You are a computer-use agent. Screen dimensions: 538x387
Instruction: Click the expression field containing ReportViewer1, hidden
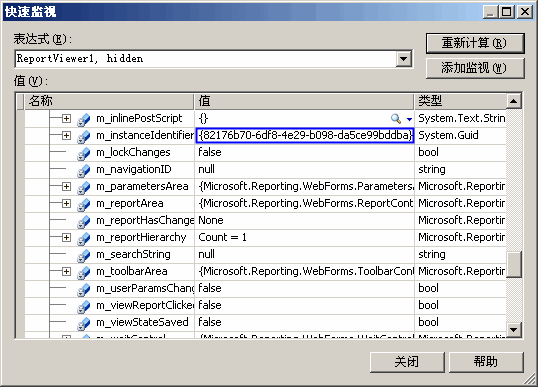[206, 59]
